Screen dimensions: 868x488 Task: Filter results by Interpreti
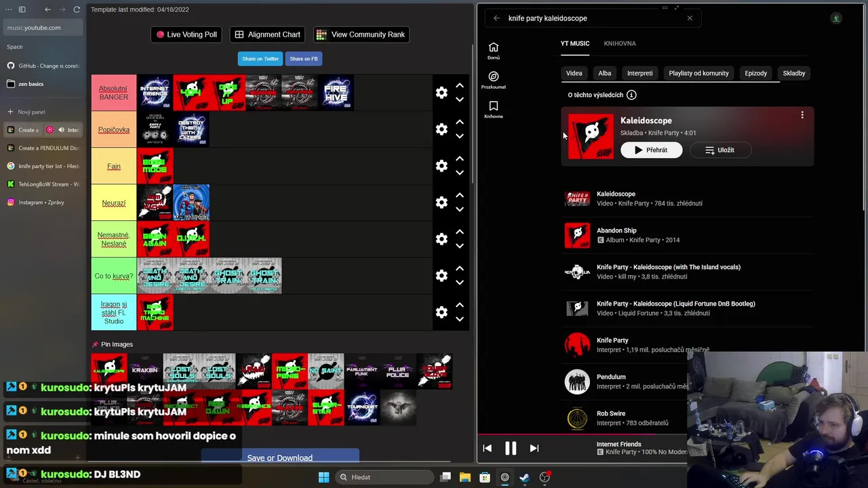(640, 73)
